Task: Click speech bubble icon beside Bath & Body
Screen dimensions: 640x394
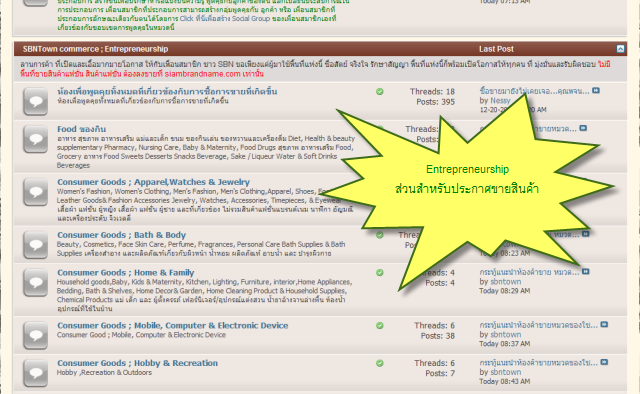Action: 36,245
